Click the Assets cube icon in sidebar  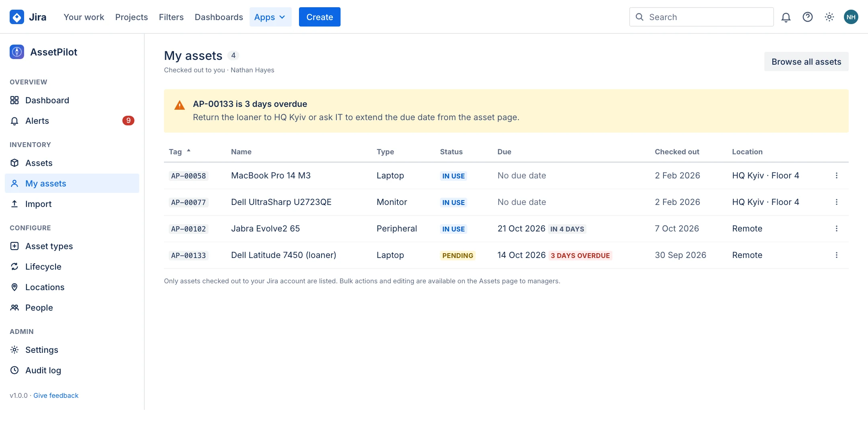14,163
